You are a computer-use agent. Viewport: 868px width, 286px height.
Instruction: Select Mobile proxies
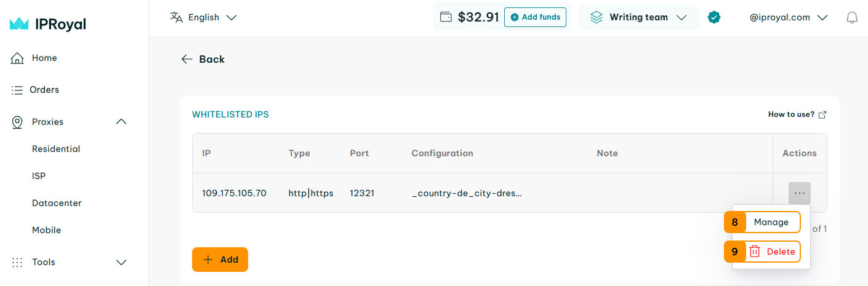click(x=46, y=230)
